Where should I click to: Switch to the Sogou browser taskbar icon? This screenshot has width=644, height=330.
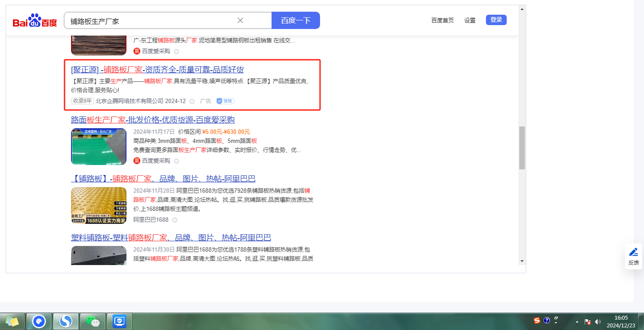point(66,321)
